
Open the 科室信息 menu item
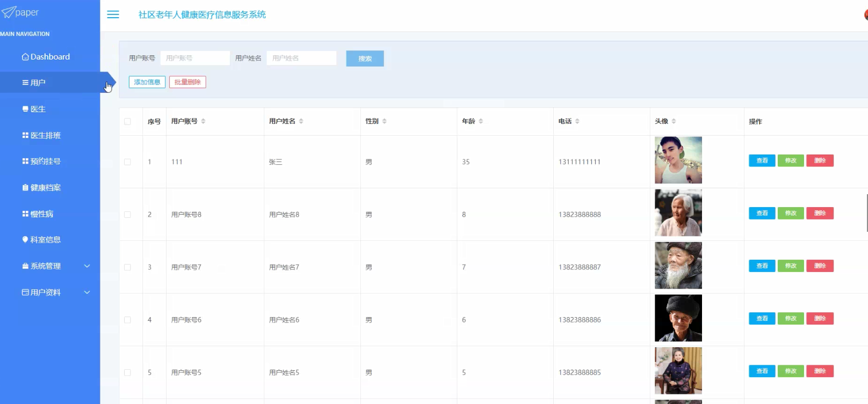coord(50,240)
